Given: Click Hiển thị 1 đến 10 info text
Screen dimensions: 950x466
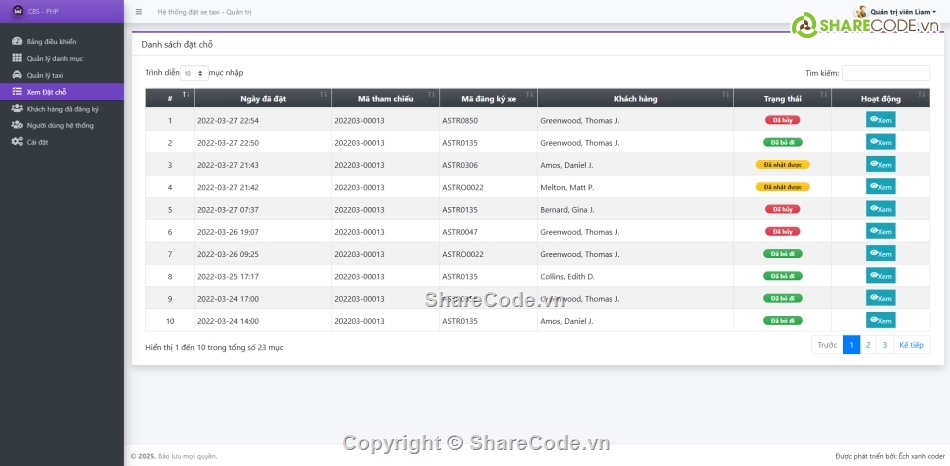Looking at the screenshot, I should (214, 347).
